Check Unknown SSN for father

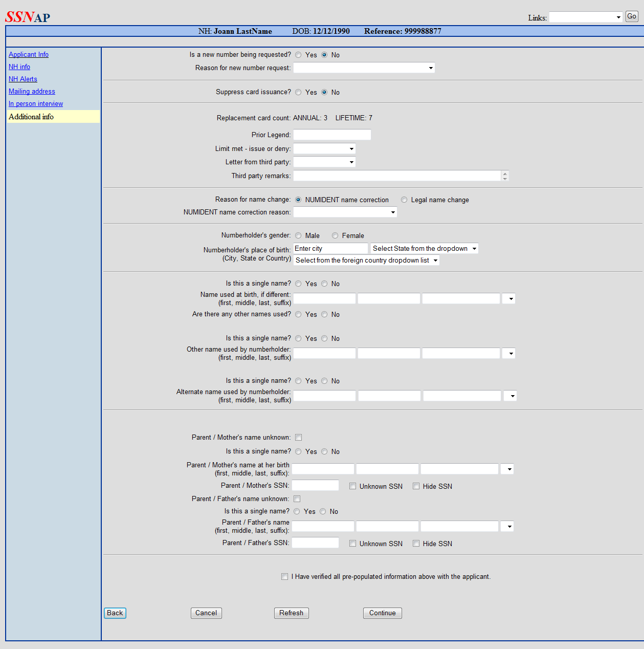[352, 544]
